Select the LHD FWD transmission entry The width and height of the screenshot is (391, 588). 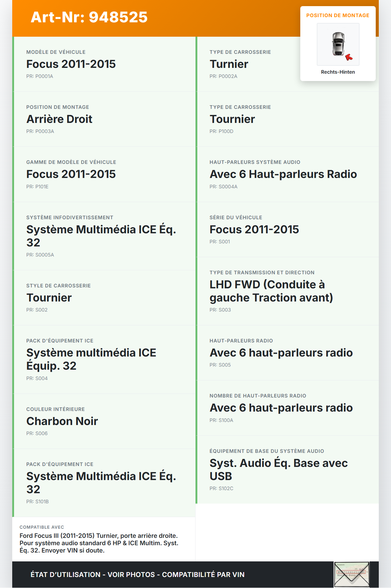coord(271,291)
